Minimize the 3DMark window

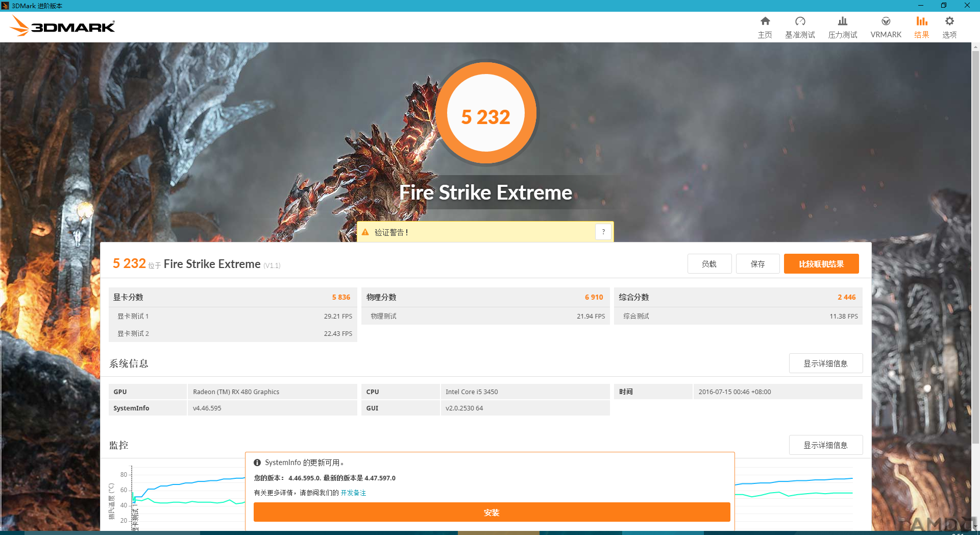click(921, 6)
